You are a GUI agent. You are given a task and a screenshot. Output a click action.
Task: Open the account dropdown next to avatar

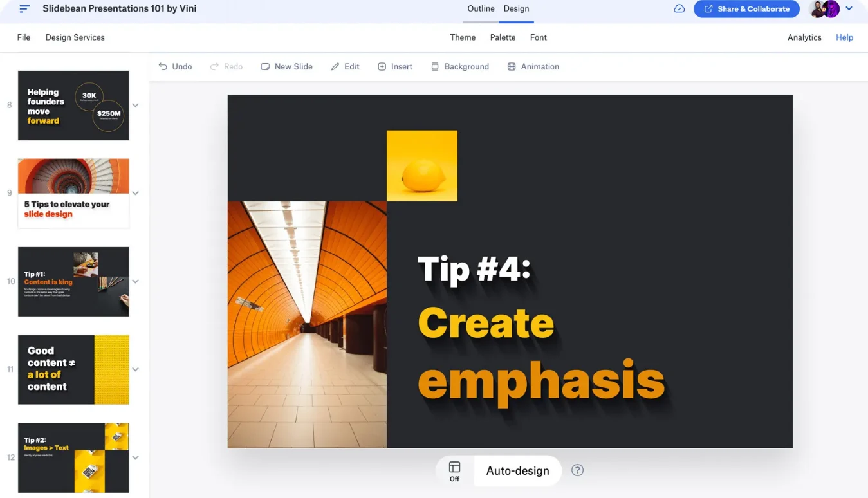[849, 9]
